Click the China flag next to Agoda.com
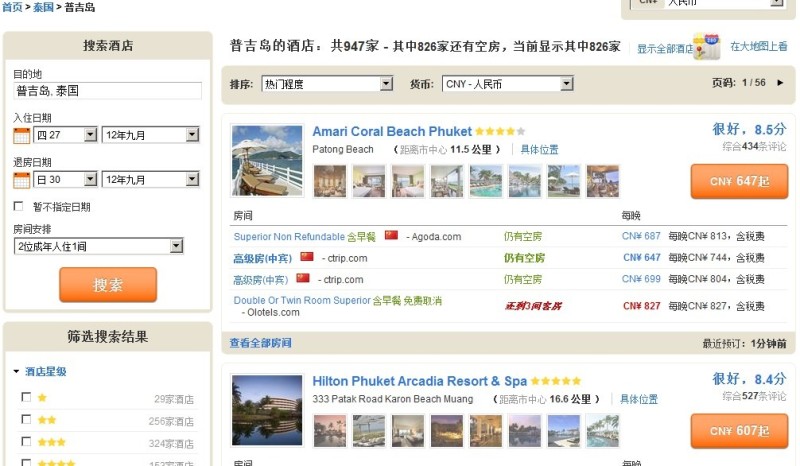 (391, 236)
